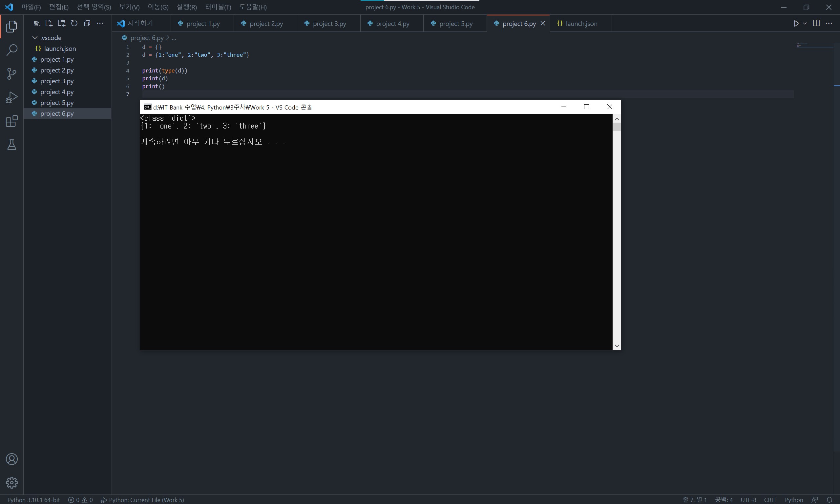Screen dimensions: 840x504
Task: Open project 2.py in the file explorer
Action: point(57,70)
